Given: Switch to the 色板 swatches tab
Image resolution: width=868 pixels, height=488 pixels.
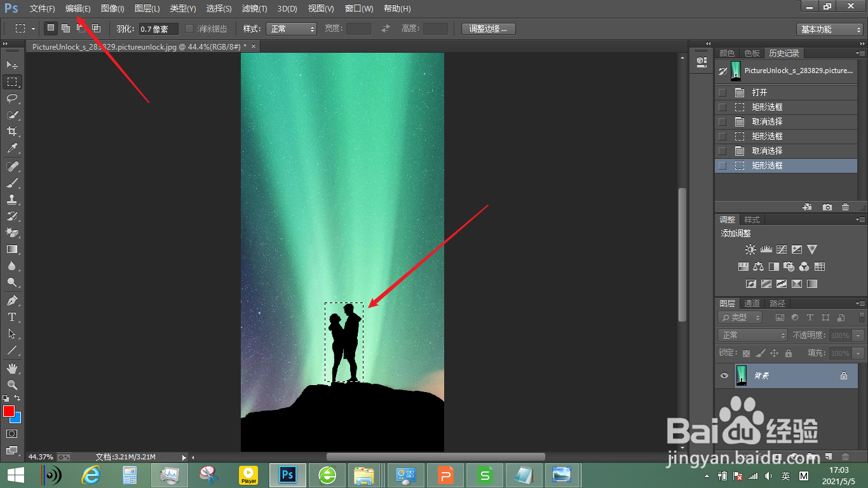Looking at the screenshot, I should 752,53.
